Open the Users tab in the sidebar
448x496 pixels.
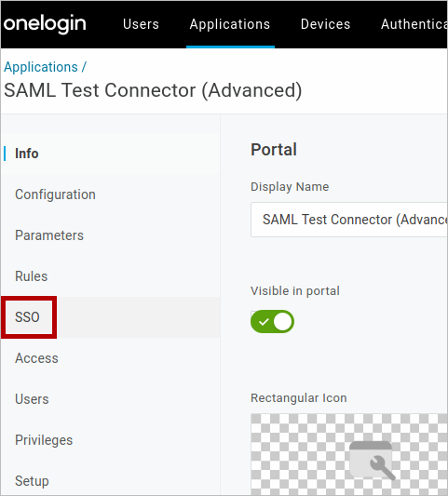click(32, 399)
